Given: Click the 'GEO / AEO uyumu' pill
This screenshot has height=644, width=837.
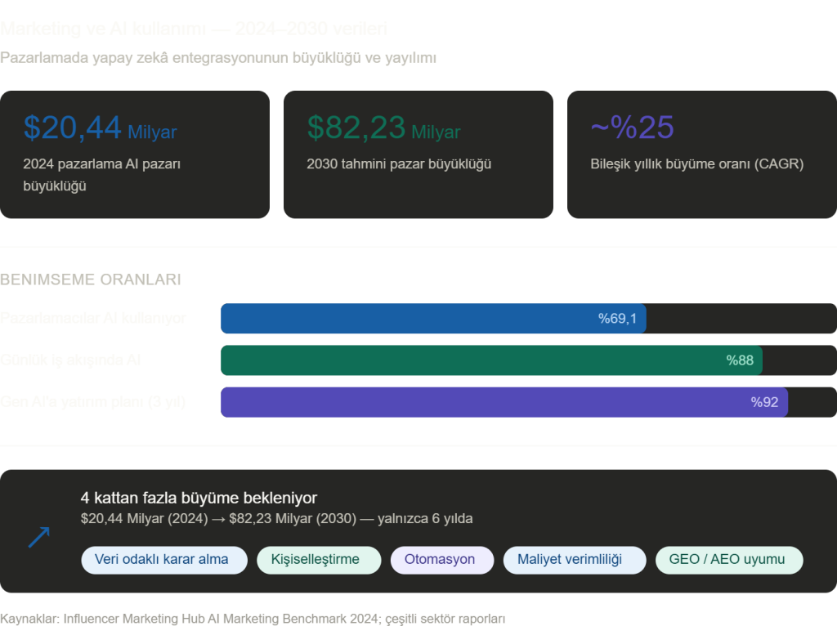Looking at the screenshot, I should (729, 560).
